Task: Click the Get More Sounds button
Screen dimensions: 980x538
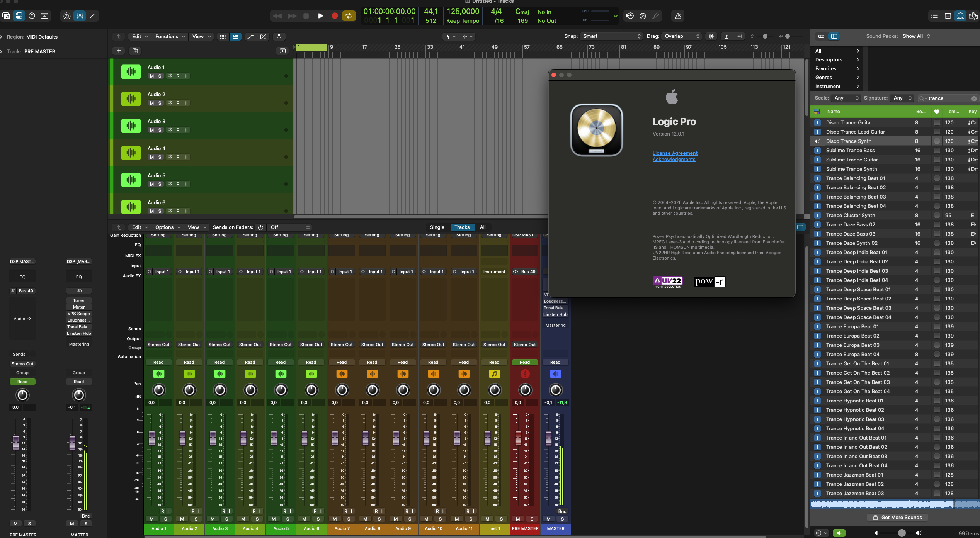Action: (x=897, y=518)
